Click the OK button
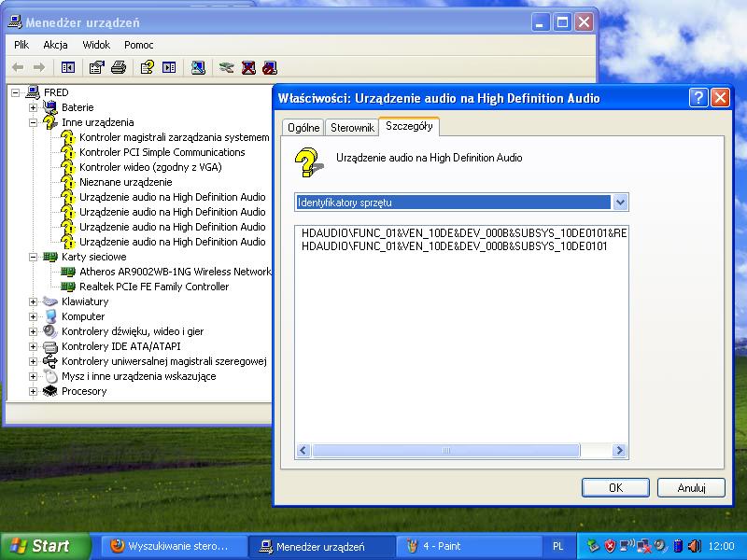This screenshot has width=747, height=560. 615,487
